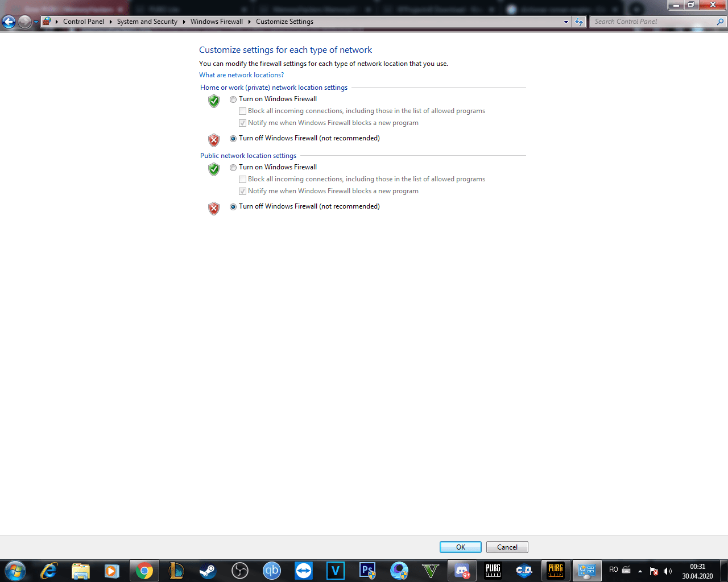This screenshot has height=582, width=728.
Task: Switch to Google Chrome on the taskbar
Action: coord(144,571)
